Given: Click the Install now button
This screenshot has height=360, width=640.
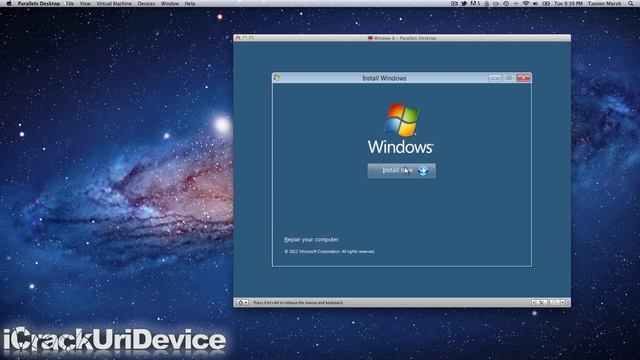Looking at the screenshot, I should [x=401, y=171].
